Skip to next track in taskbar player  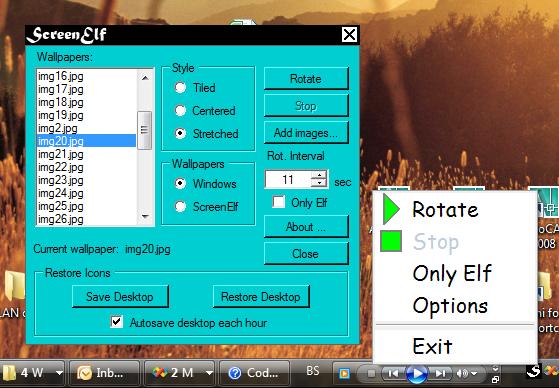(440, 373)
